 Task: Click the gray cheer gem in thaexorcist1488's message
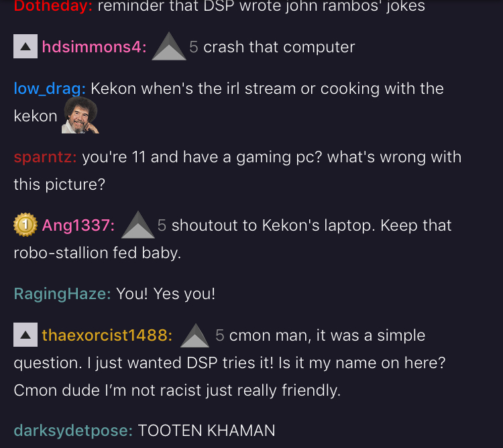click(194, 335)
